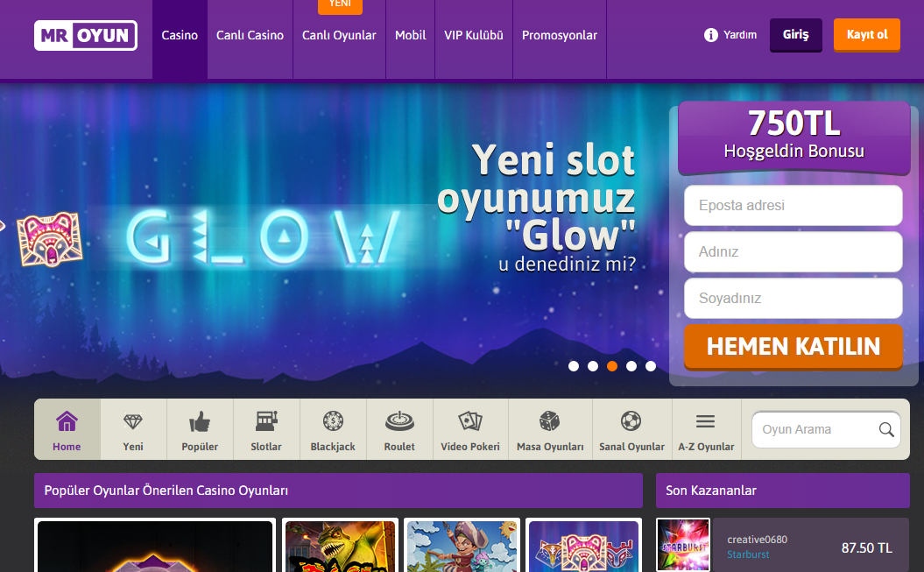The width and height of the screenshot is (924, 572).
Task: Click the Giriş login button
Action: click(x=795, y=35)
